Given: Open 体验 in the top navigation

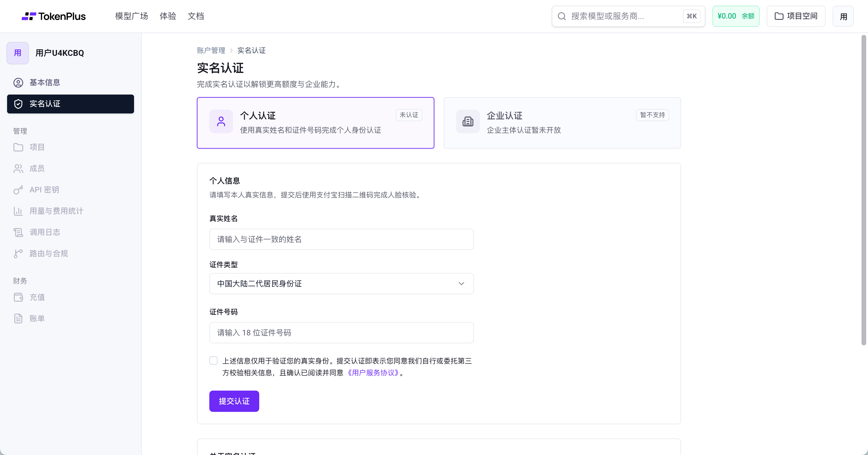Looking at the screenshot, I should click(168, 16).
